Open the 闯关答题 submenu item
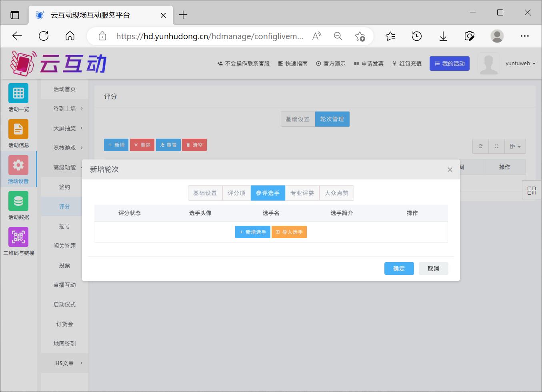The width and height of the screenshot is (542, 392). click(64, 246)
